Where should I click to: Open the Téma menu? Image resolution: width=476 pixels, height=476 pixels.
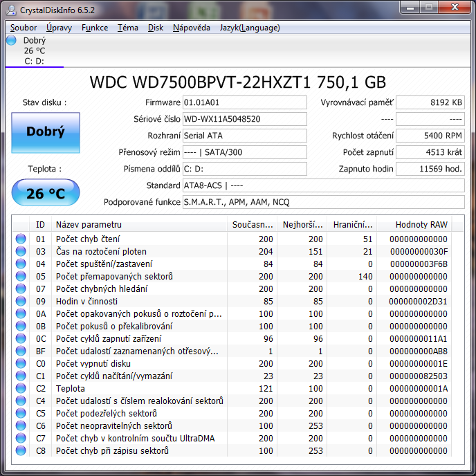[128, 28]
